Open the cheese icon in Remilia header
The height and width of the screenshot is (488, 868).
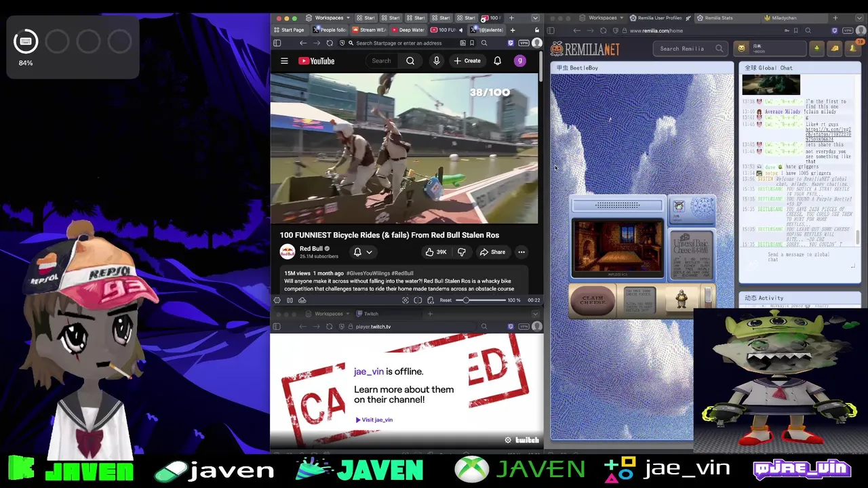tap(835, 48)
